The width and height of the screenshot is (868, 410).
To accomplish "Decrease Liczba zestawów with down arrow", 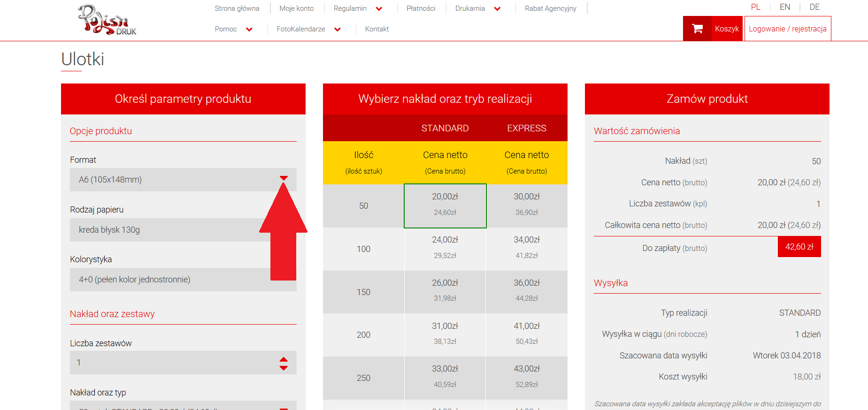I will tap(284, 368).
